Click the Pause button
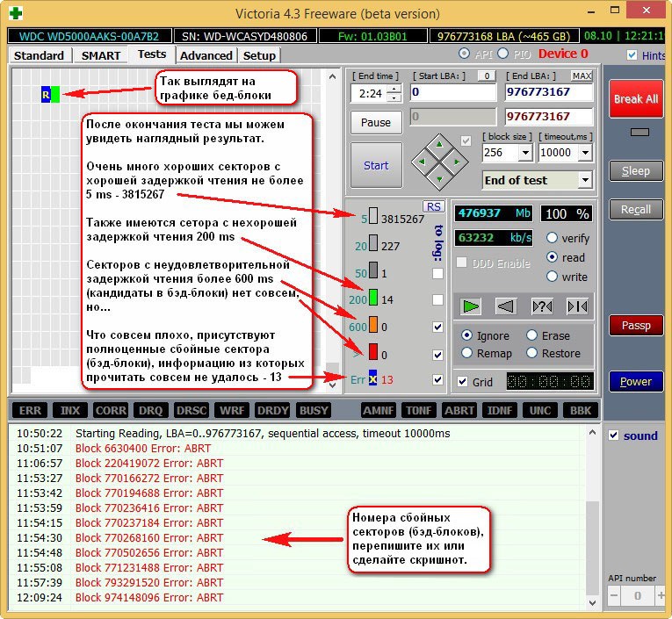The height and width of the screenshot is (619, 672). [x=376, y=123]
